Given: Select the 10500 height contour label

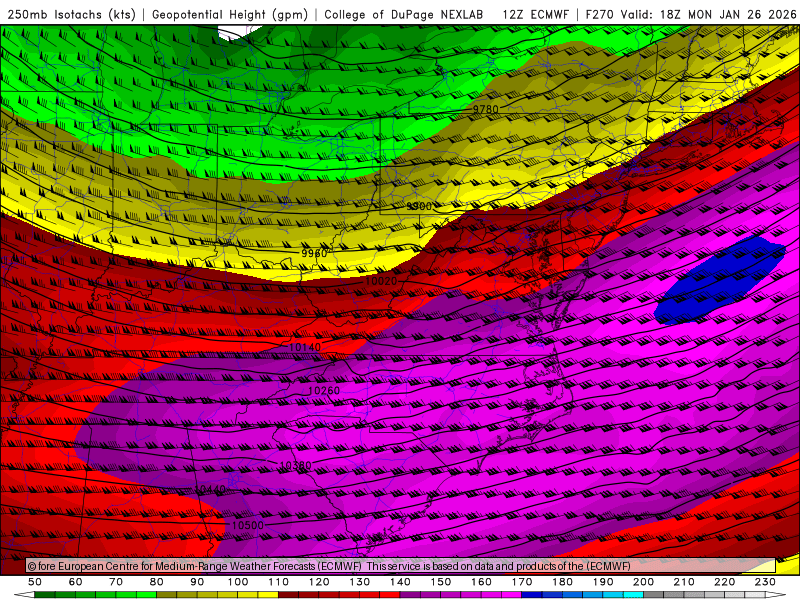Looking at the screenshot, I should tap(247, 525).
